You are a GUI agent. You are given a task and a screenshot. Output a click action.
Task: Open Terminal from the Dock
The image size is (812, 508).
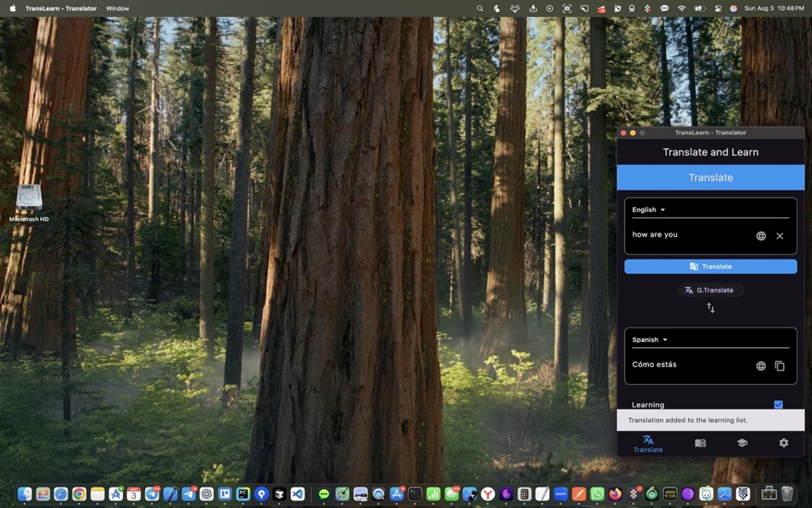pos(415,494)
